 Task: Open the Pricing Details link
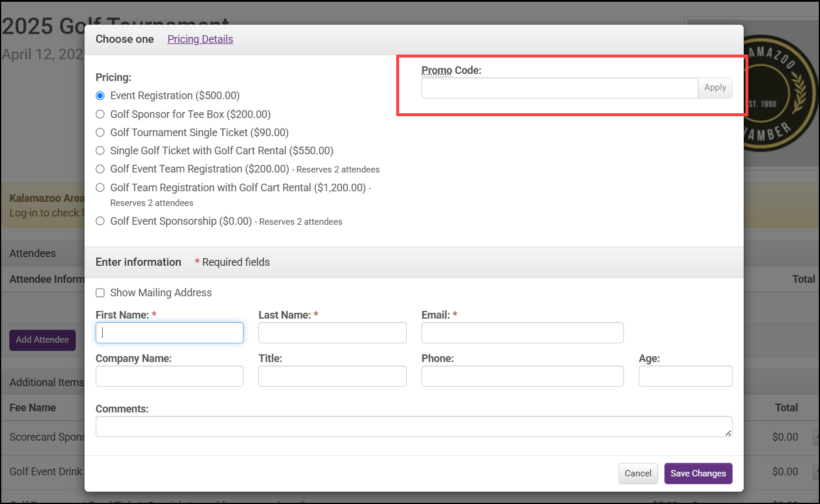pyautogui.click(x=200, y=39)
